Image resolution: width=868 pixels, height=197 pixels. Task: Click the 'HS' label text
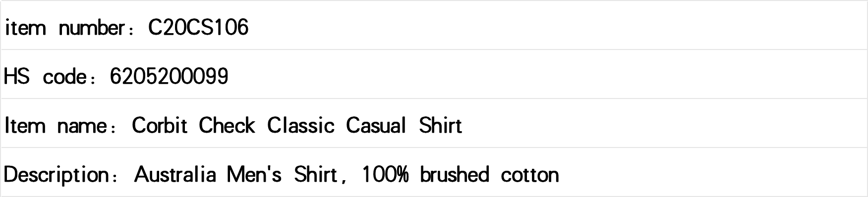pos(16,76)
